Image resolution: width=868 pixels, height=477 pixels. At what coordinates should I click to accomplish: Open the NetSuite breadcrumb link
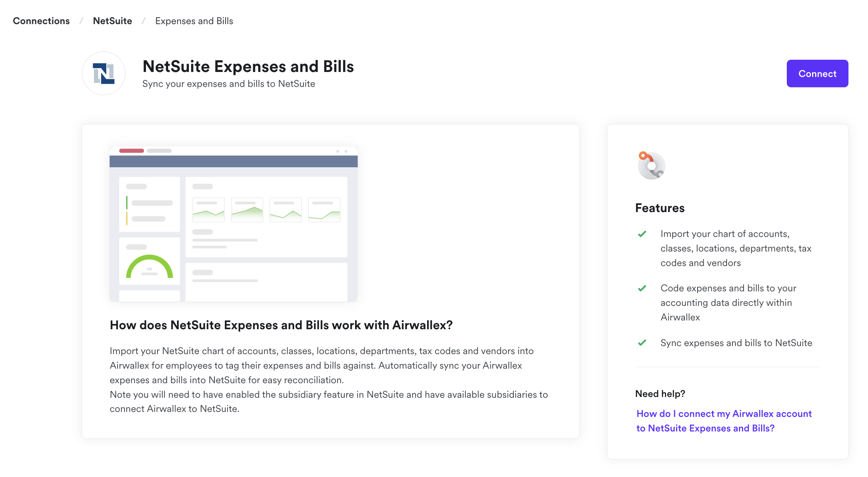(x=113, y=21)
